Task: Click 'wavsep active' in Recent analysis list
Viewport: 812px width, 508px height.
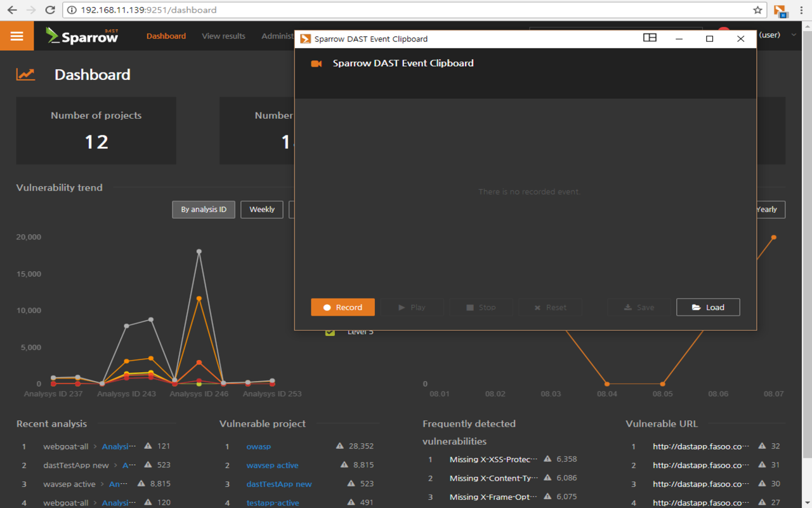Action: 69,484
